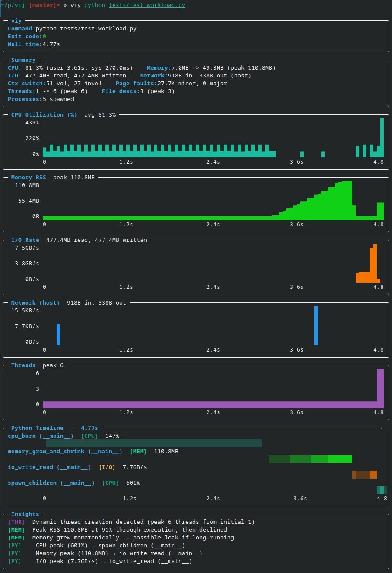The width and height of the screenshot is (392, 573).
Task: Click the Summary panel title
Action: [23, 60]
